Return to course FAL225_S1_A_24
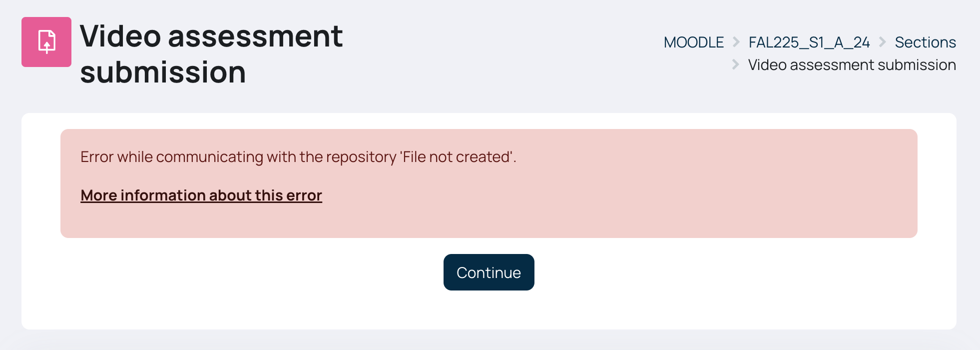The image size is (980, 350). pos(809,42)
